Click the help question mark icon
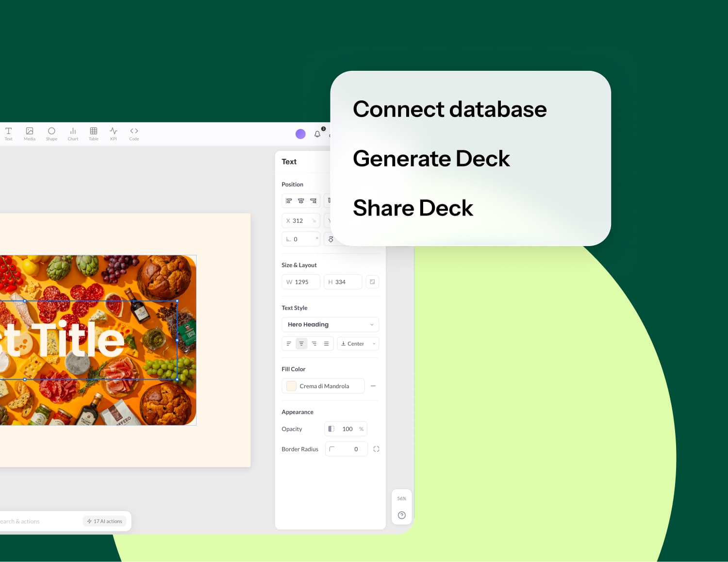 [x=401, y=515]
